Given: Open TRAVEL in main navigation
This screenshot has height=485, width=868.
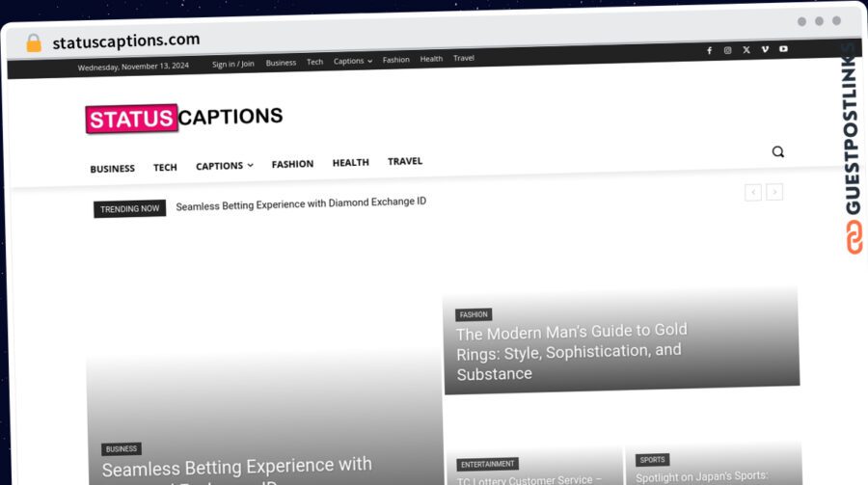Looking at the screenshot, I should pos(405,161).
